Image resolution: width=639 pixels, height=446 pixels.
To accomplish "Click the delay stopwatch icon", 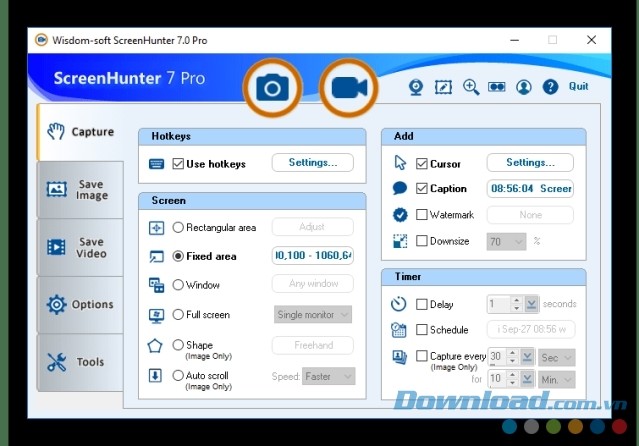I will pyautogui.click(x=399, y=304).
